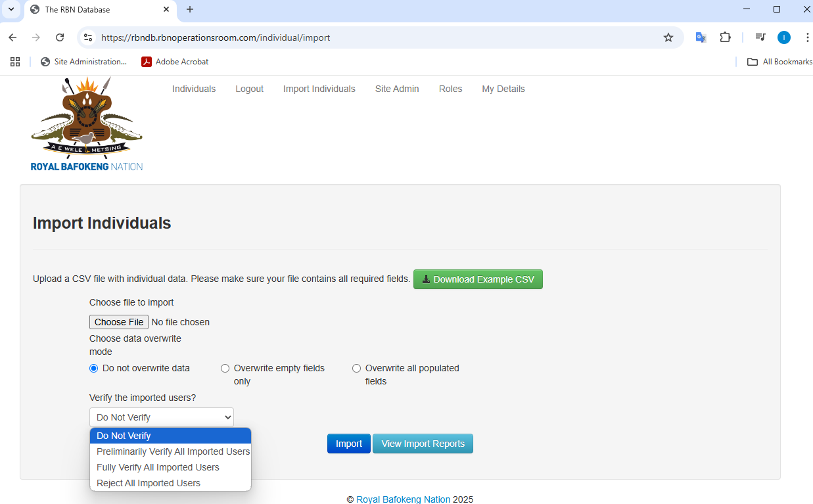The height and width of the screenshot is (504, 813).
Task: Open the Chrome profile avatar
Action: 783,37
